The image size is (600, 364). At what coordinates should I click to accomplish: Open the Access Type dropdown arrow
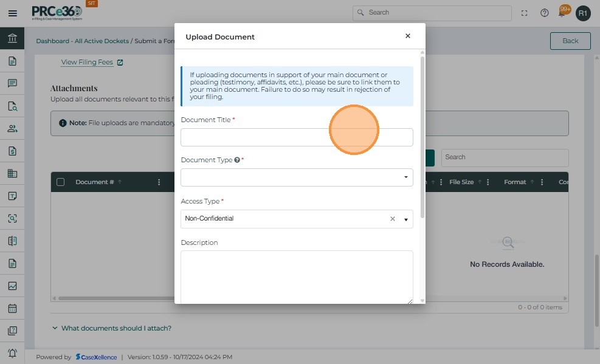coord(406,219)
